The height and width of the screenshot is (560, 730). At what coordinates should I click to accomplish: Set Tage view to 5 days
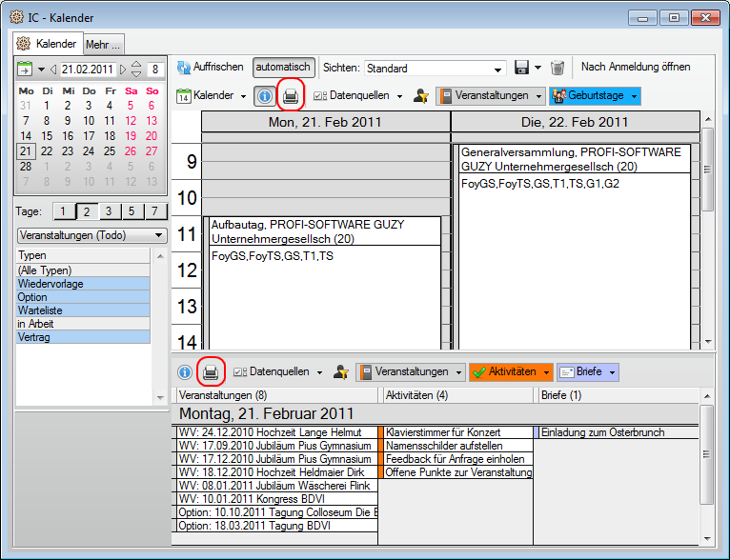(130, 211)
